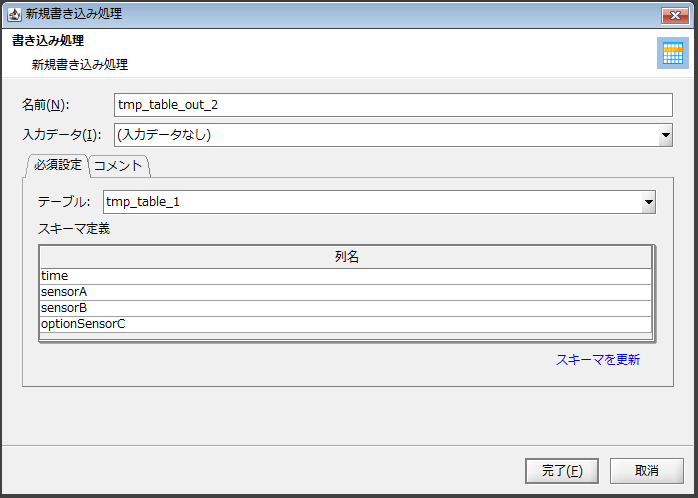
Task: Click the dialog title bar app icon
Action: pos(15,15)
